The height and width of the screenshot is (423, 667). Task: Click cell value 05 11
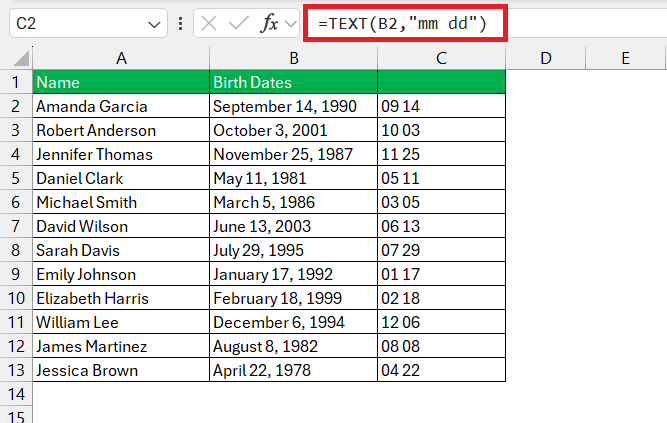click(x=442, y=178)
